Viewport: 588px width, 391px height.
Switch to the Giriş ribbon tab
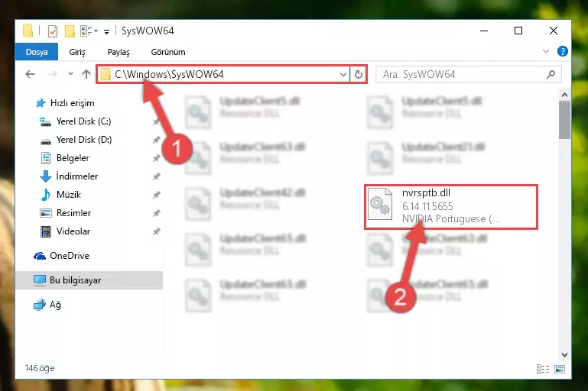(x=77, y=52)
